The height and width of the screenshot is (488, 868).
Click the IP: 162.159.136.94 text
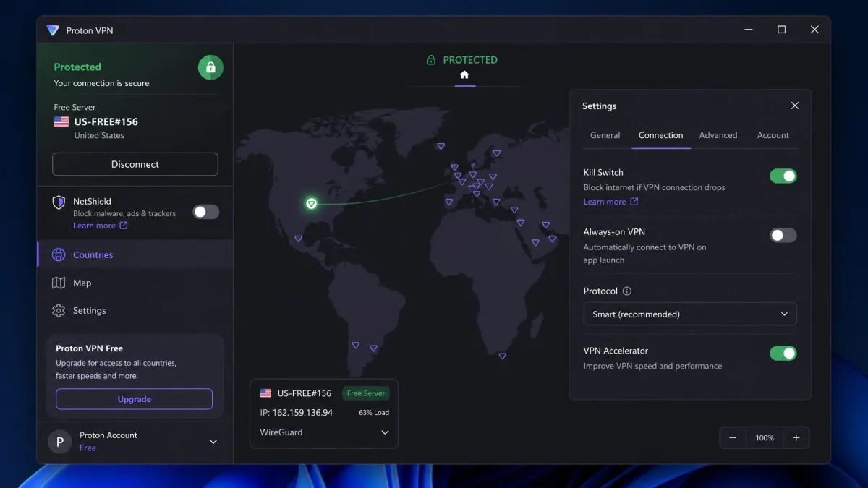pyautogui.click(x=296, y=413)
